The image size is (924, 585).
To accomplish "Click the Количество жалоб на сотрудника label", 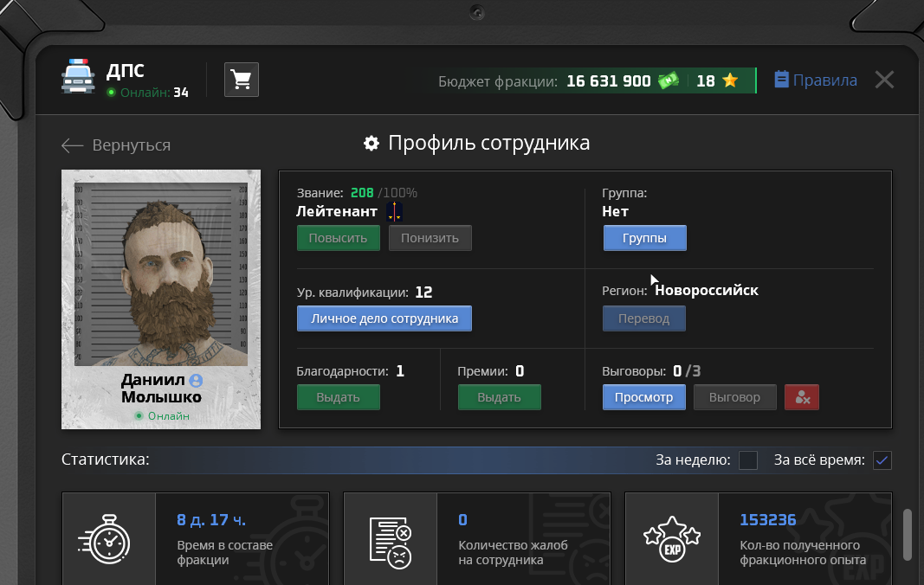I will 513,553.
